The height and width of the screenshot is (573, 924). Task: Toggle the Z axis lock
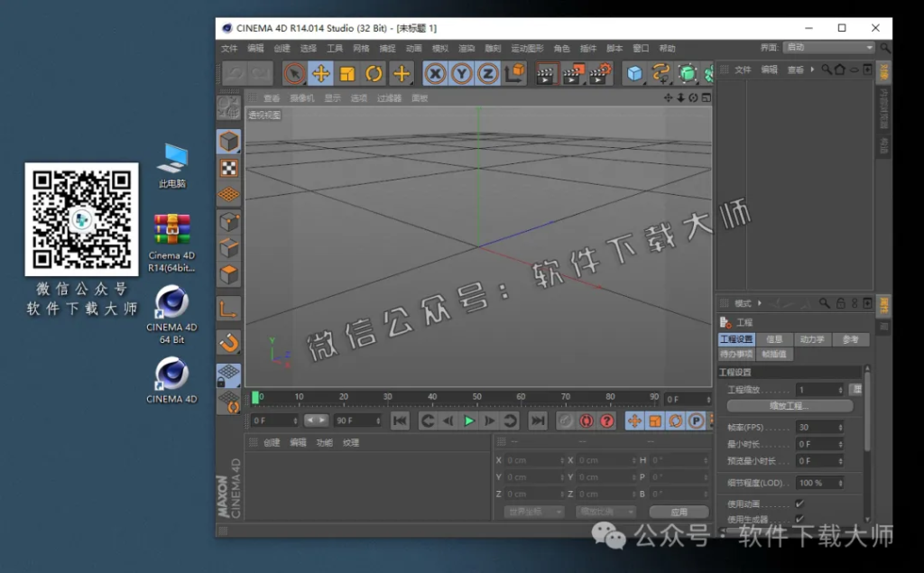click(x=488, y=73)
